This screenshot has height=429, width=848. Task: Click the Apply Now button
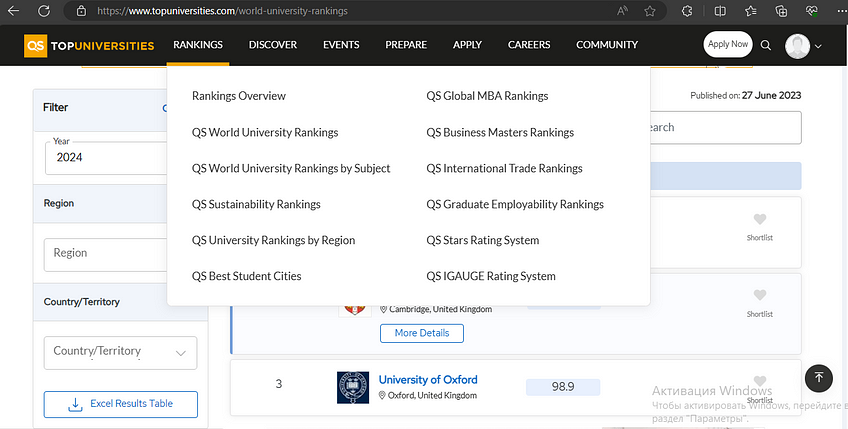click(x=728, y=44)
